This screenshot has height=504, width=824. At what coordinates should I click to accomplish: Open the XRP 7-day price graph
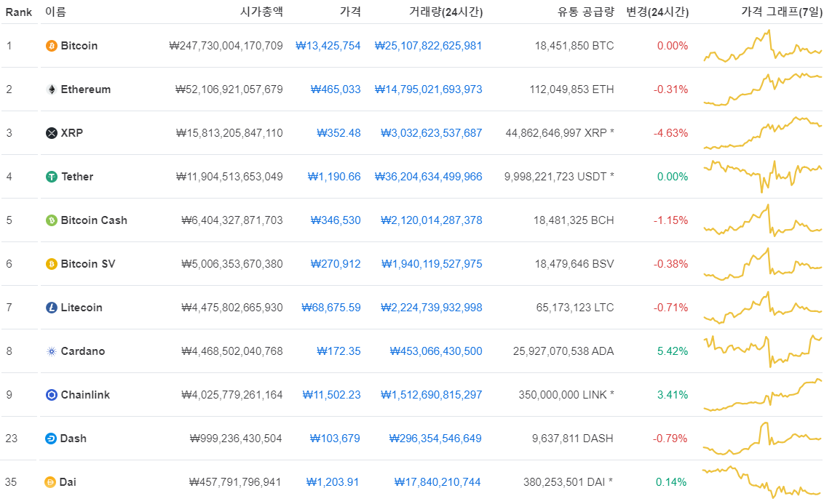pos(763,133)
